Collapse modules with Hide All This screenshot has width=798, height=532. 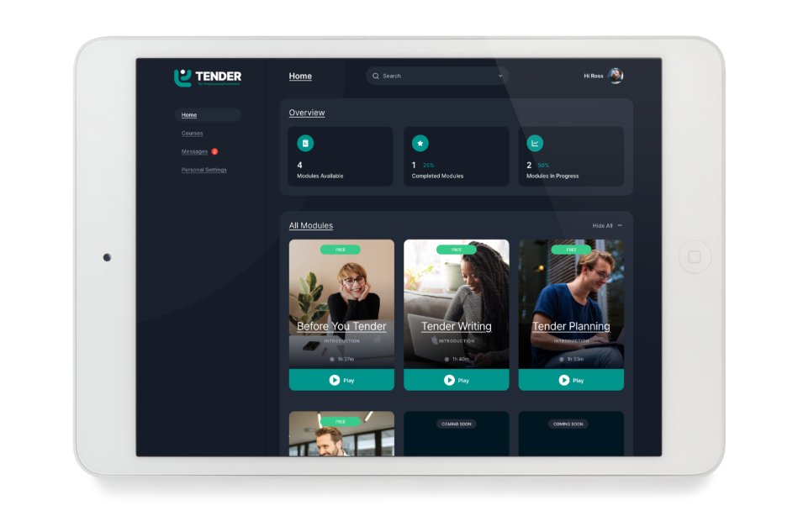606,225
